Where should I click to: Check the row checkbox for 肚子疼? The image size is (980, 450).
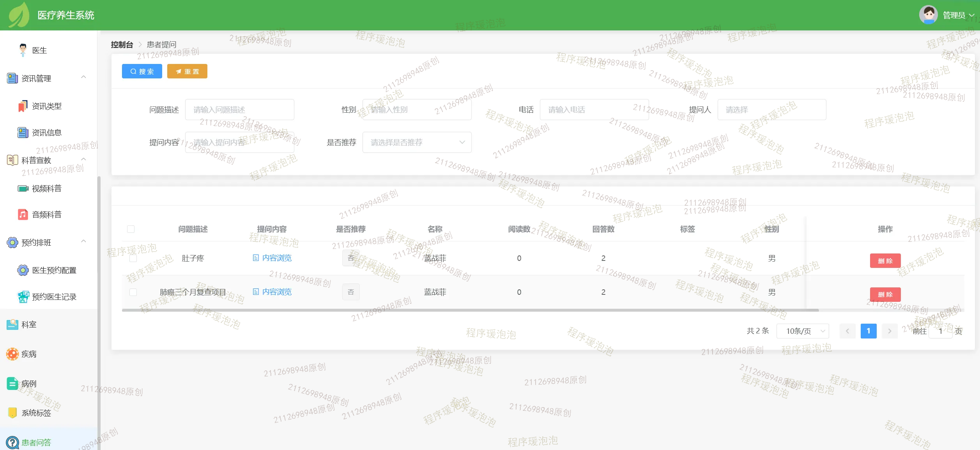pos(133,258)
